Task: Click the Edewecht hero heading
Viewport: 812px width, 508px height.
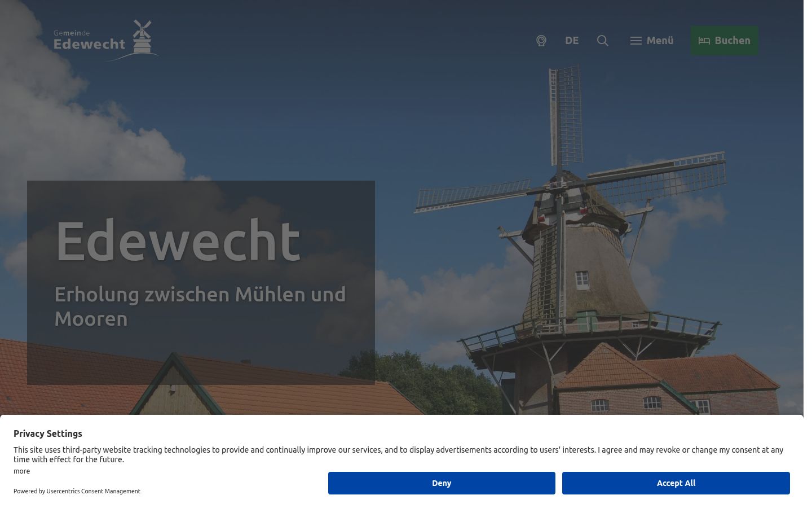Action: pyautogui.click(x=178, y=241)
